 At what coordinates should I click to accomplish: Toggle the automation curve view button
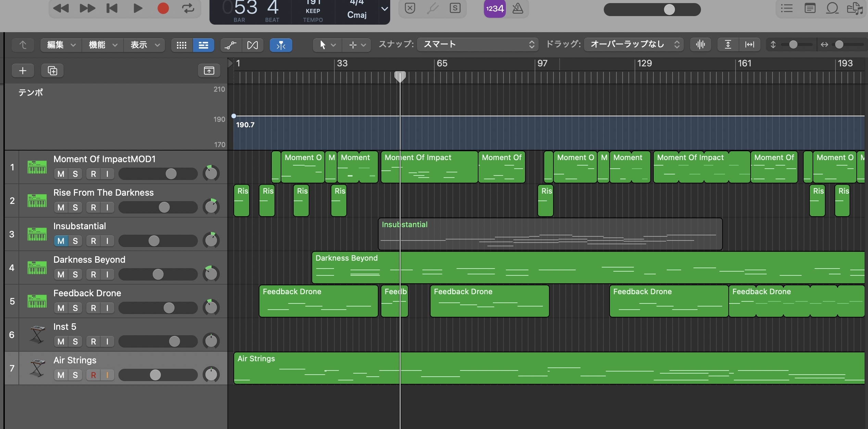coord(231,45)
